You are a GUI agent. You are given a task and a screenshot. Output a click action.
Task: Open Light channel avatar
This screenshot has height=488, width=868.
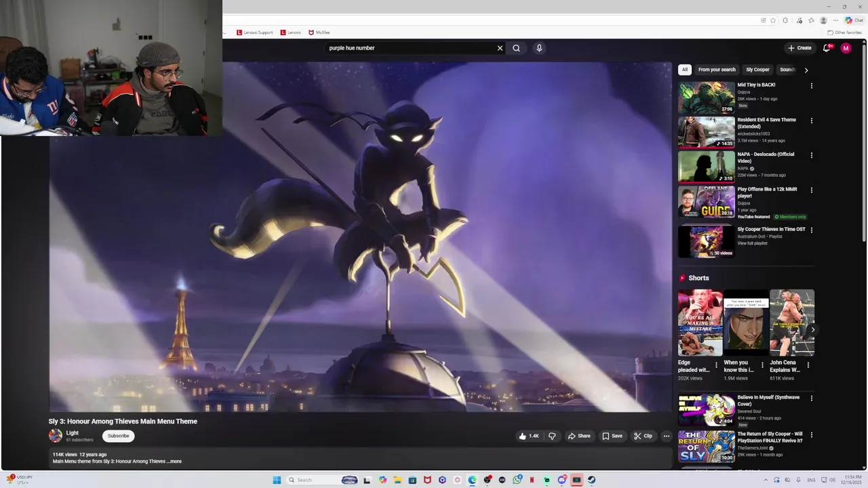[56, 436]
